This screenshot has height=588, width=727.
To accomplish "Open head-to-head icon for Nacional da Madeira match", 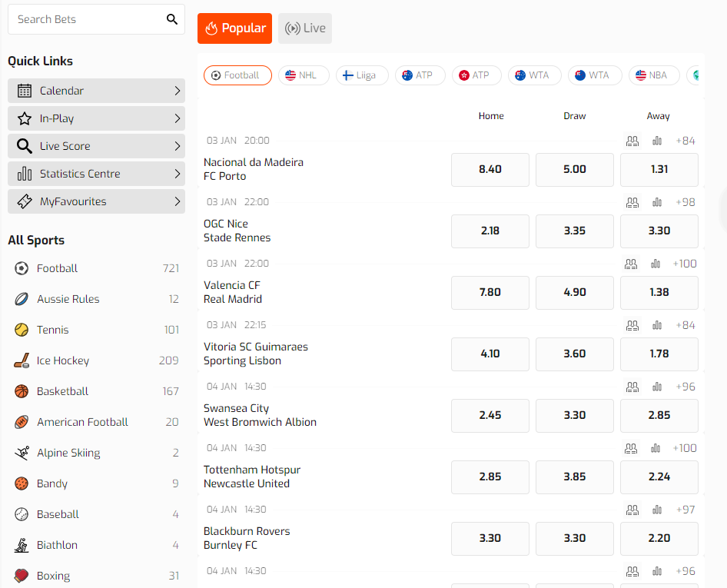I will [632, 141].
